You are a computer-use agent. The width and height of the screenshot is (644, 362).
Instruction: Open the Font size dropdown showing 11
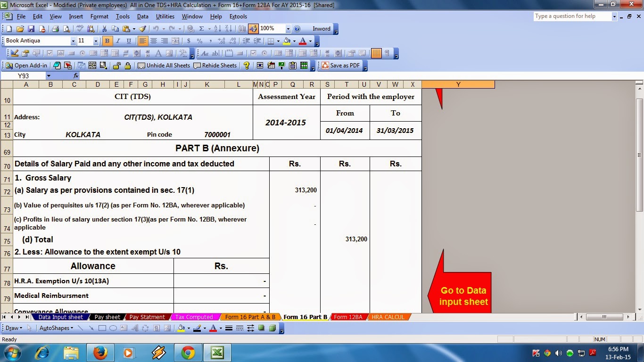[96, 41]
